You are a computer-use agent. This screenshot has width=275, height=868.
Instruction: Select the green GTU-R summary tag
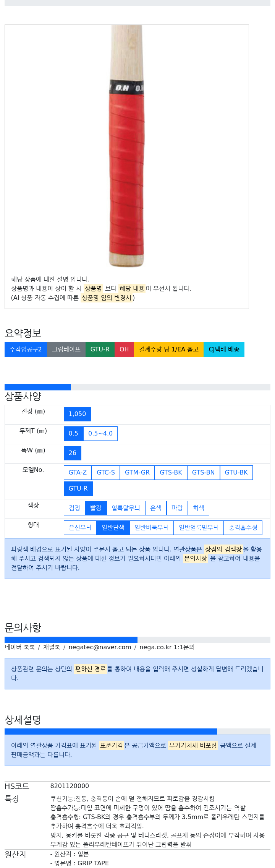(x=100, y=349)
